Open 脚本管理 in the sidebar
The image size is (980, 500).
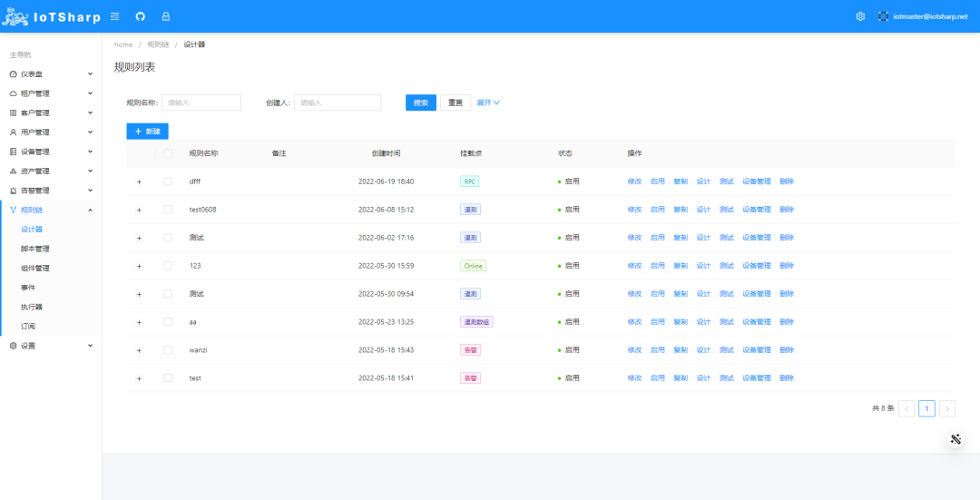click(x=35, y=249)
